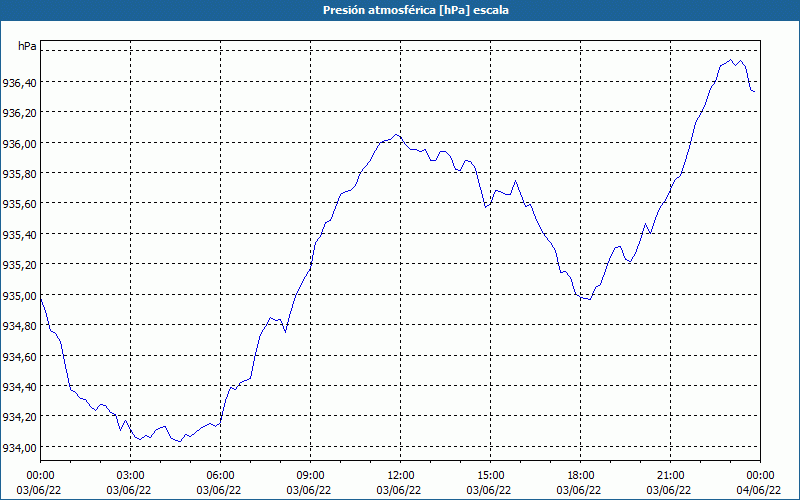Click the 935,20 axis value
The height and width of the screenshot is (500, 800).
click(19, 265)
